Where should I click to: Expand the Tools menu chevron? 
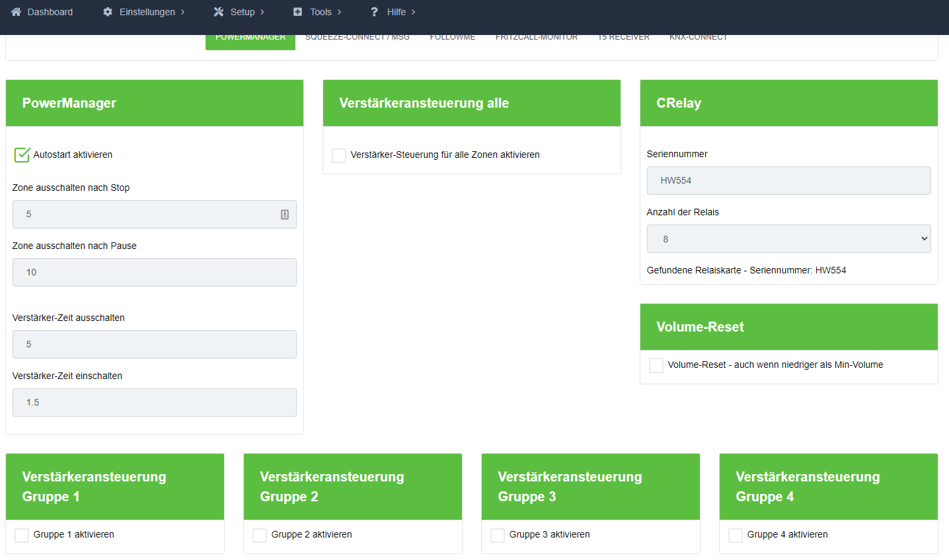339,12
